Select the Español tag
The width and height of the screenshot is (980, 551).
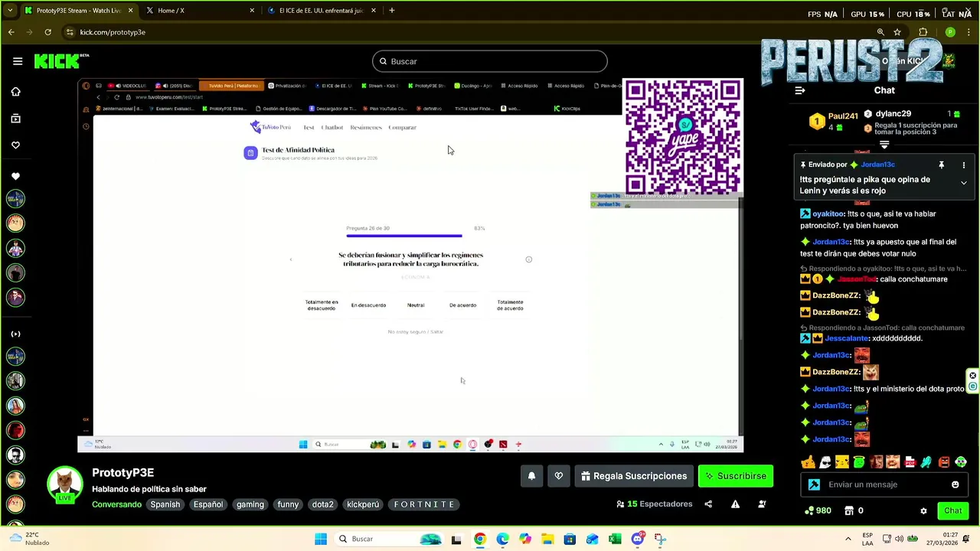[x=208, y=504]
